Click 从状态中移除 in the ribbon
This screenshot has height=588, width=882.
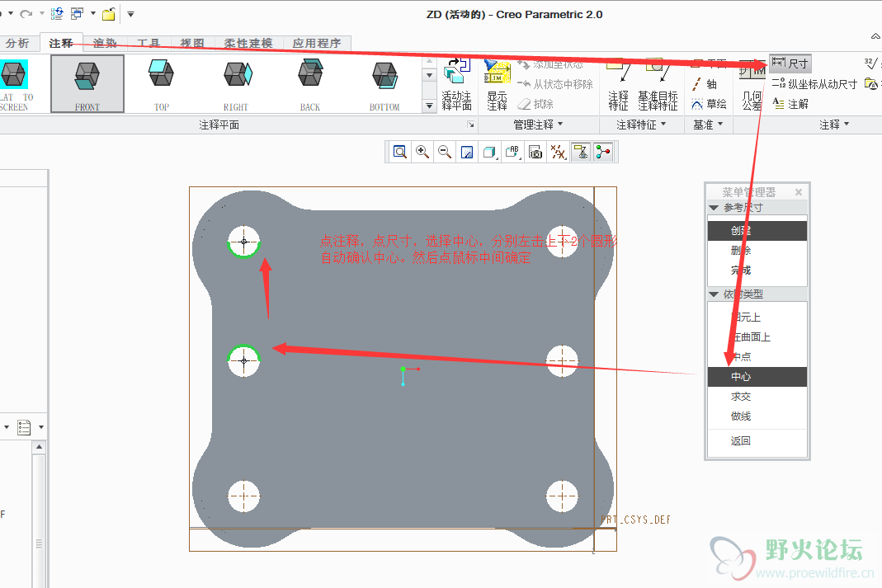click(x=555, y=84)
